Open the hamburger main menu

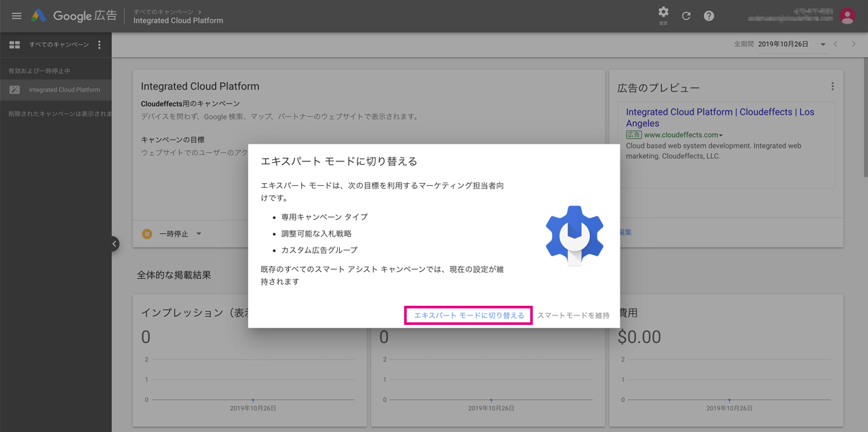click(x=17, y=16)
